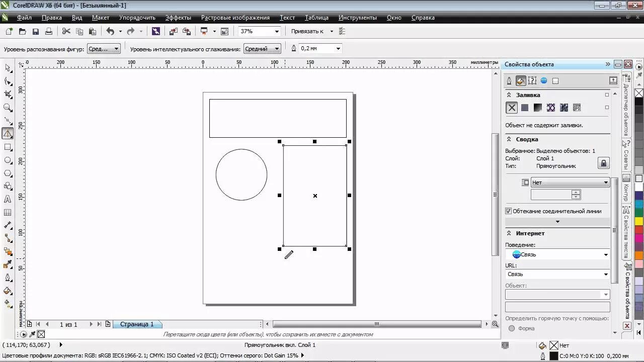Open the Таблица menu
Screen dimensions: 644x362
(x=316, y=18)
